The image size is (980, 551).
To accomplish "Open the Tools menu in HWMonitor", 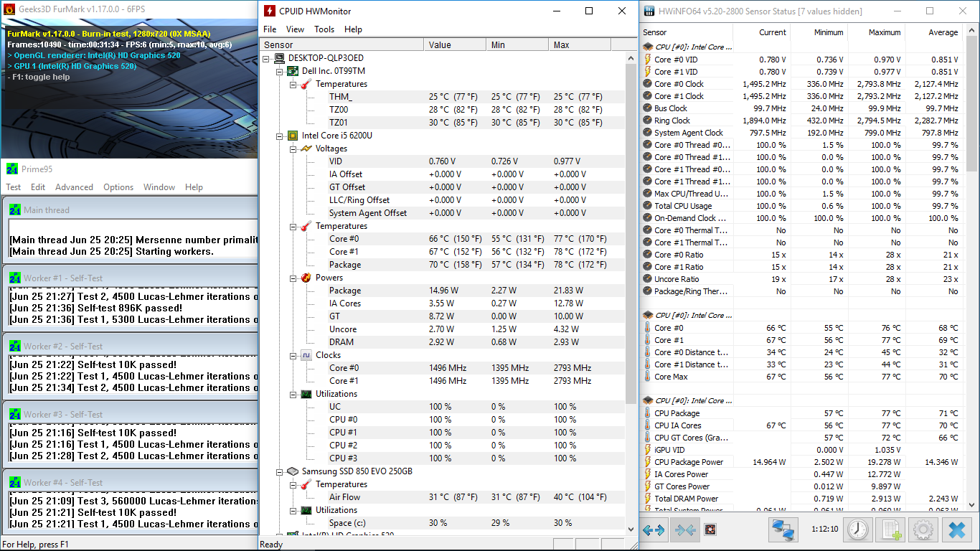I will [x=324, y=29].
